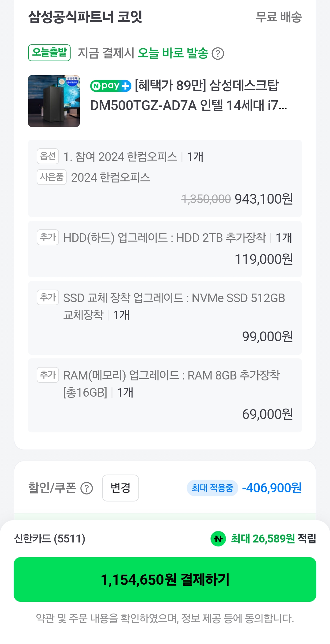The height and width of the screenshot is (644, 330).
Task: Click the help icon next to 오늘 바로 발송
Action: pyautogui.click(x=218, y=54)
